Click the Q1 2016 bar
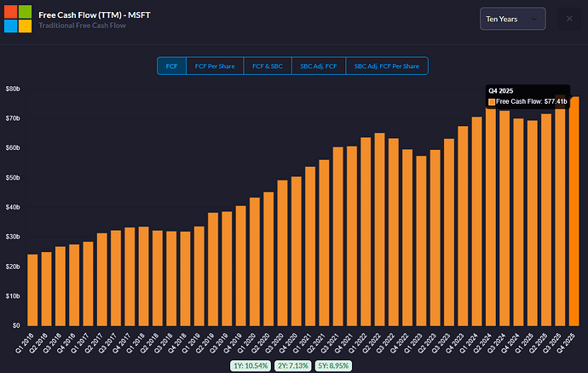 coord(32,290)
